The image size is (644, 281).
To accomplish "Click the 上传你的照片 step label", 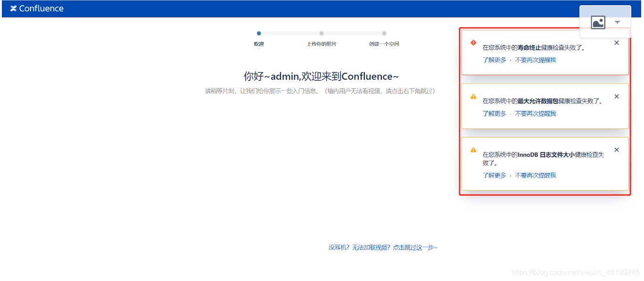I will pyautogui.click(x=322, y=44).
